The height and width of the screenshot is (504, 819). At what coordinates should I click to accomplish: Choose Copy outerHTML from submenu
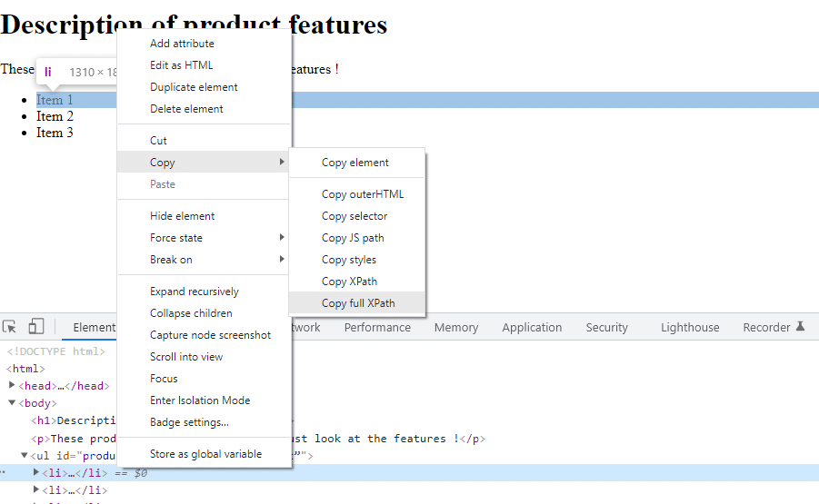coord(362,194)
